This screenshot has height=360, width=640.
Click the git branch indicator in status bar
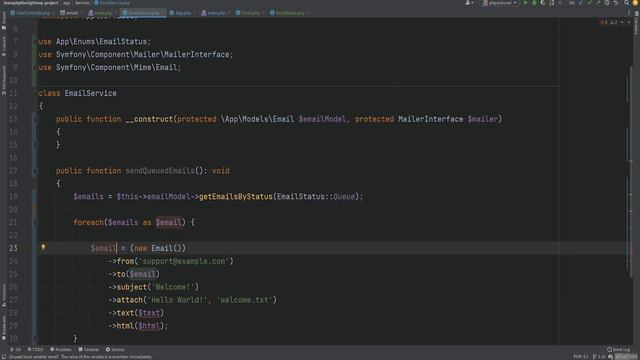[x=599, y=357]
